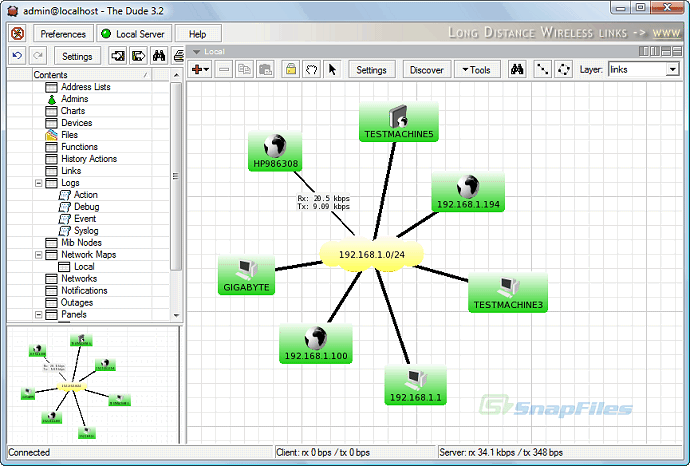Click Settings button in map toolbar
The height and width of the screenshot is (466, 690).
[x=371, y=70]
